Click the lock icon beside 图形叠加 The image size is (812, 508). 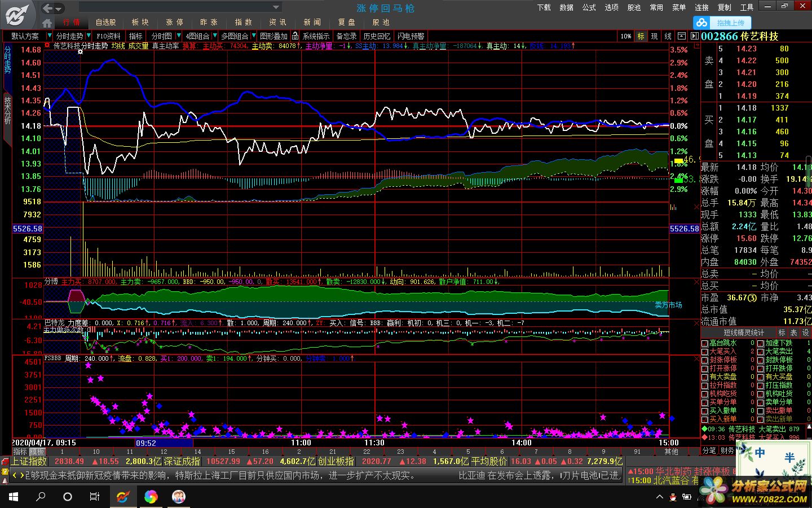(295, 36)
